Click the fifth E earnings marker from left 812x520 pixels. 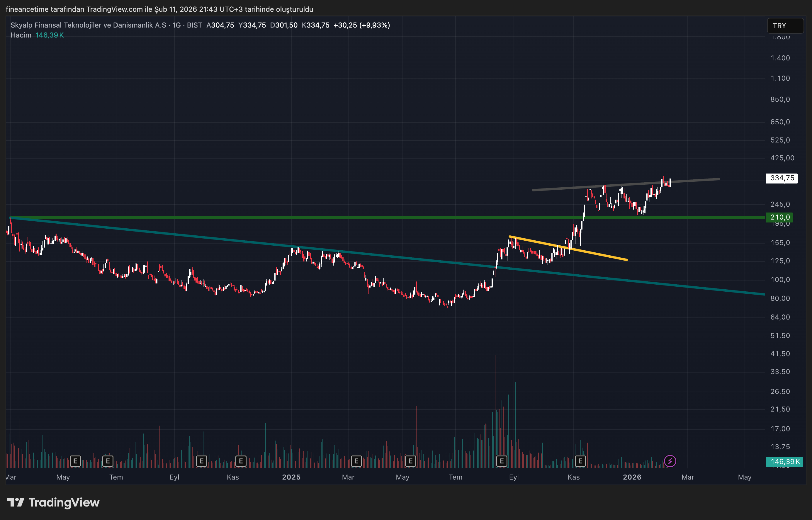pyautogui.click(x=356, y=461)
